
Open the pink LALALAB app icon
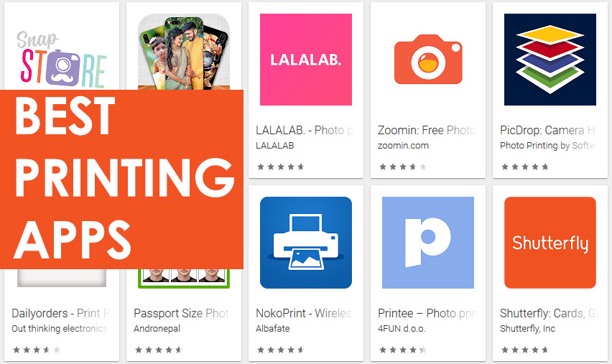(305, 60)
